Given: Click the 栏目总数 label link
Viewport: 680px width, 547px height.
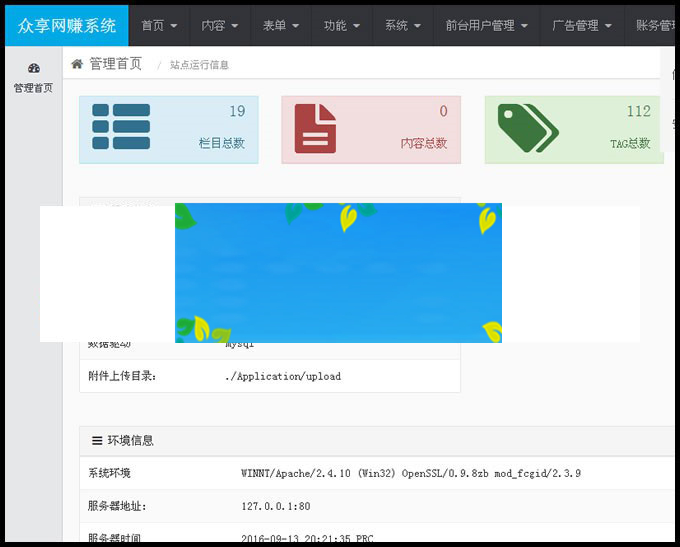Looking at the screenshot, I should 222,143.
